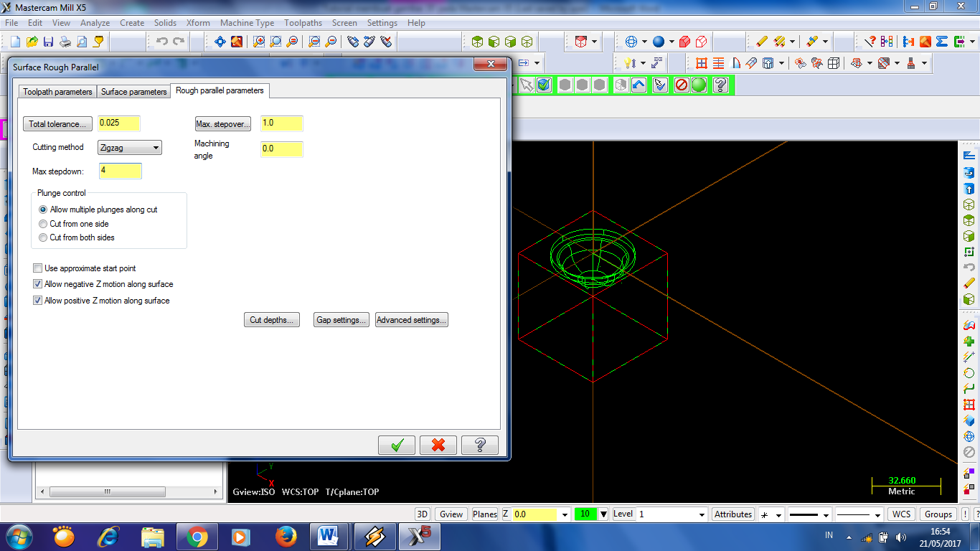Open the Gap settings... dialog
This screenshot has width=980, height=551.
coord(341,320)
